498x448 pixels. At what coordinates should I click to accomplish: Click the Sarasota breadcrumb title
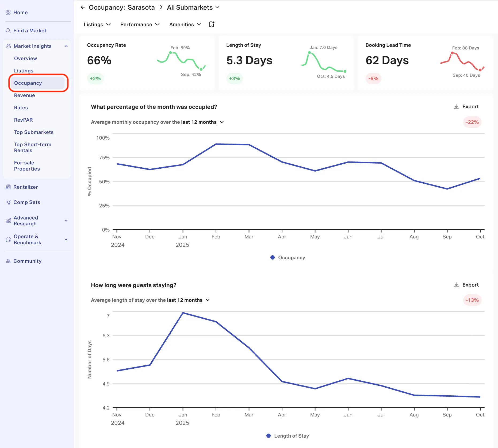click(141, 7)
